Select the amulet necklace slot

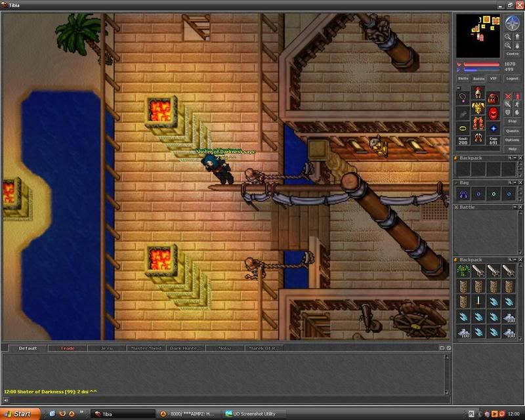[x=463, y=98]
